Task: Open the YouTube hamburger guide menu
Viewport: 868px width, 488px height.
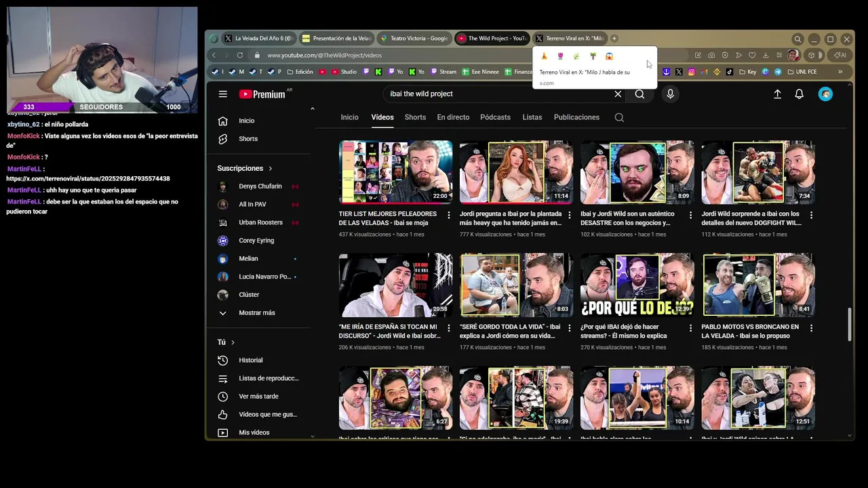Action: 222,94
